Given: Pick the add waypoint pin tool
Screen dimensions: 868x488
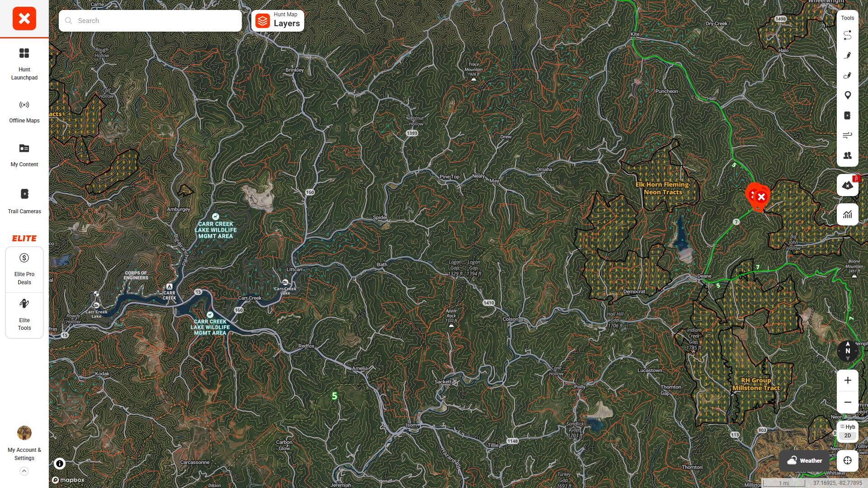Looking at the screenshot, I should tap(847, 95).
